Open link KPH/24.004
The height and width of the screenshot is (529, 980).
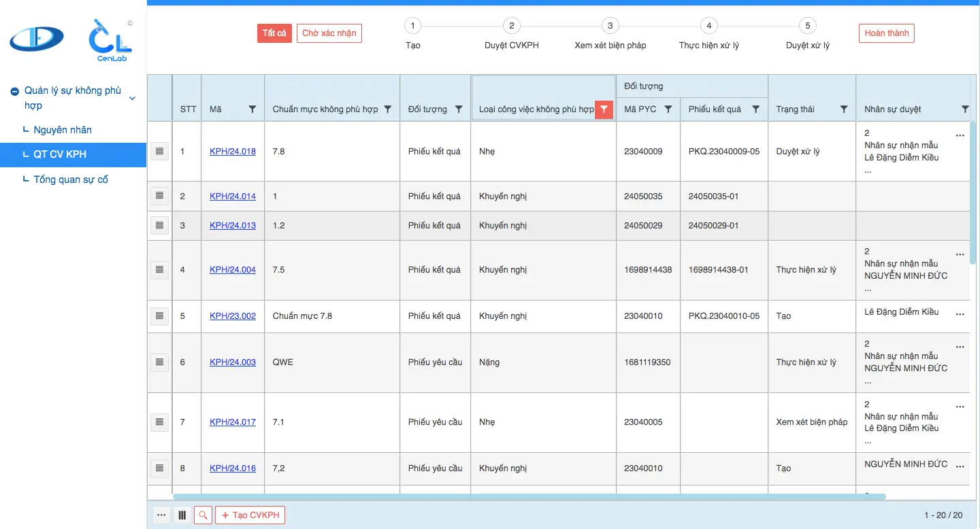click(x=233, y=270)
